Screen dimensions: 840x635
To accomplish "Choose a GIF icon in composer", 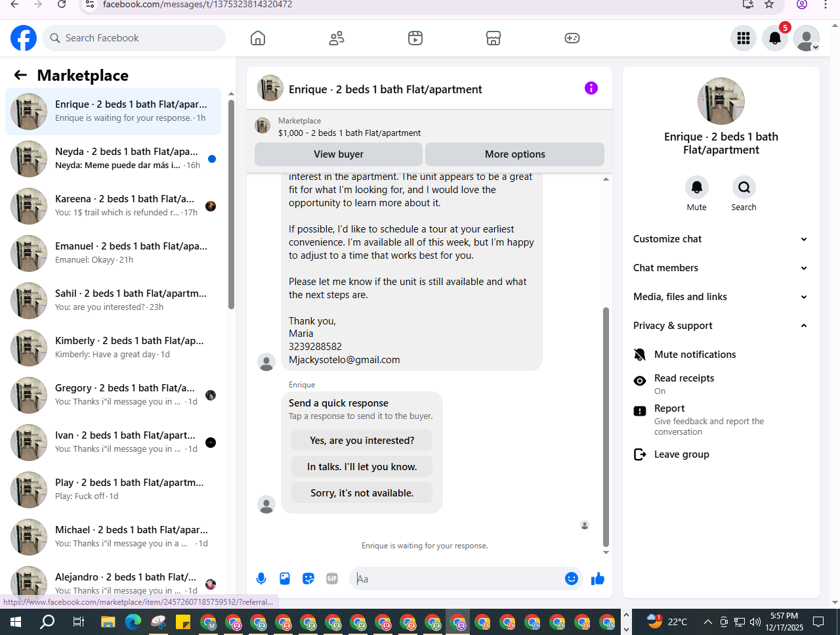I will [x=332, y=579].
